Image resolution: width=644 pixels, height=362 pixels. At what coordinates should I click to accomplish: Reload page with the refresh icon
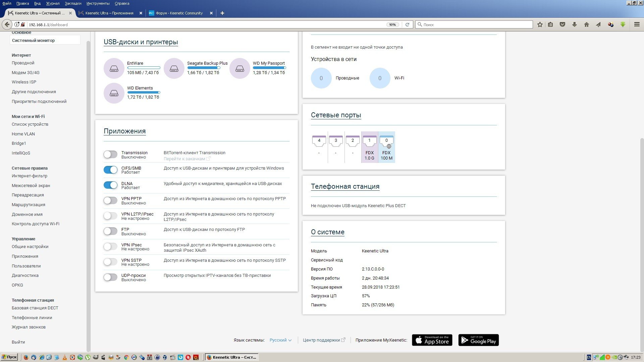pyautogui.click(x=407, y=24)
